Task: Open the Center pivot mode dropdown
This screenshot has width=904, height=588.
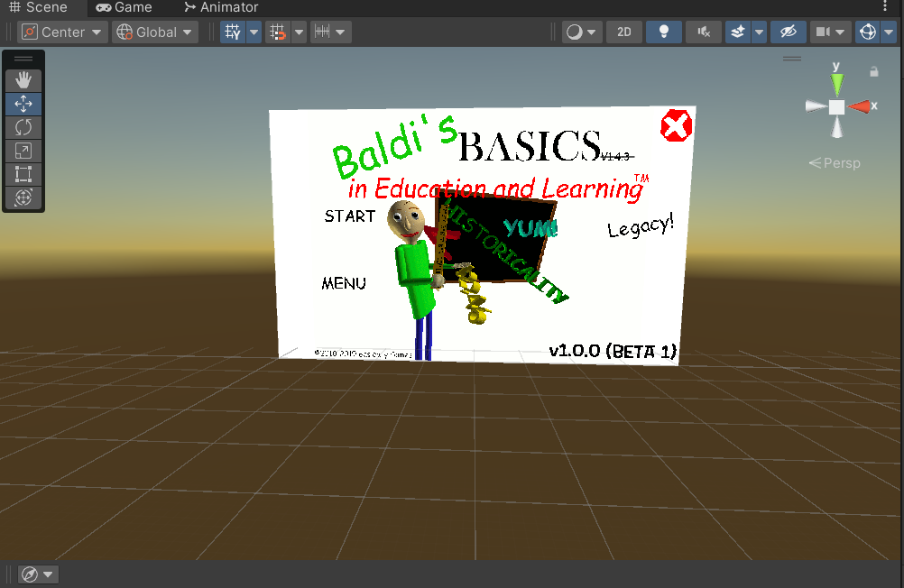Action: point(62,32)
